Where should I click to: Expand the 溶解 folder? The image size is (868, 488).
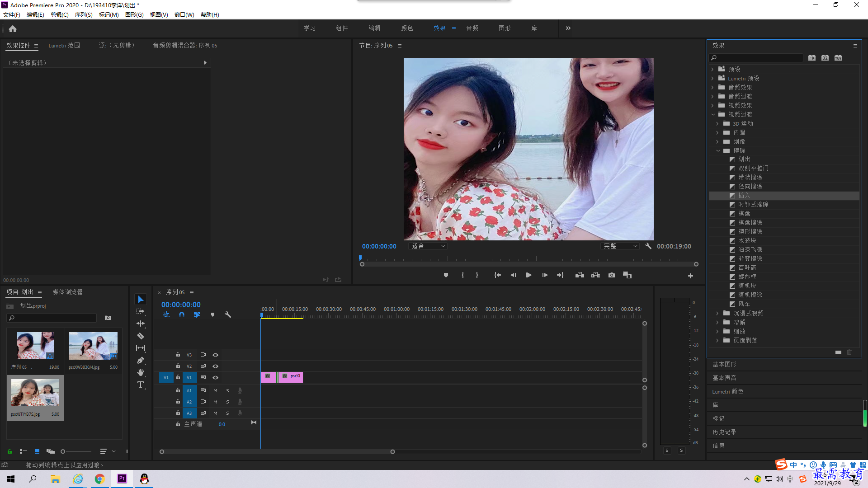tap(717, 322)
